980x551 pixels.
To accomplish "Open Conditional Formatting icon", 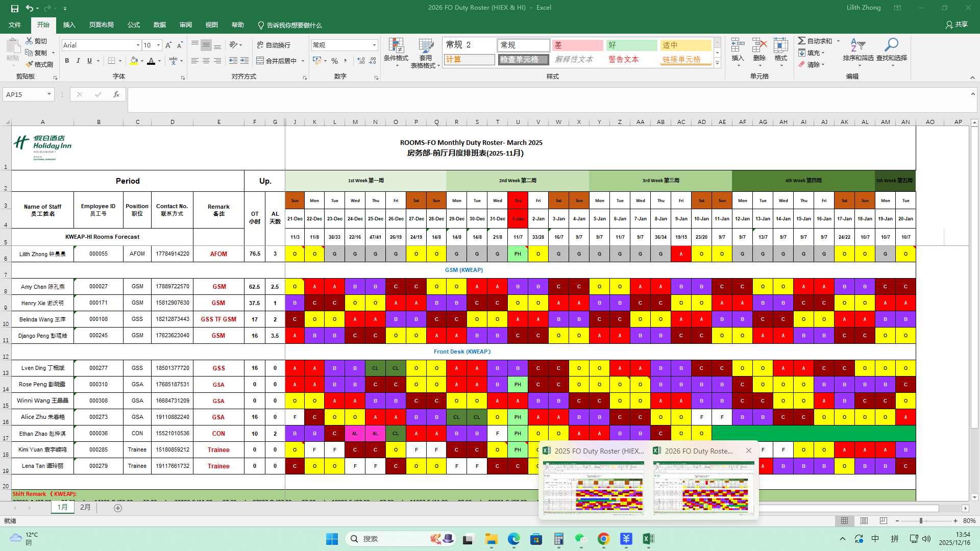I will (396, 46).
